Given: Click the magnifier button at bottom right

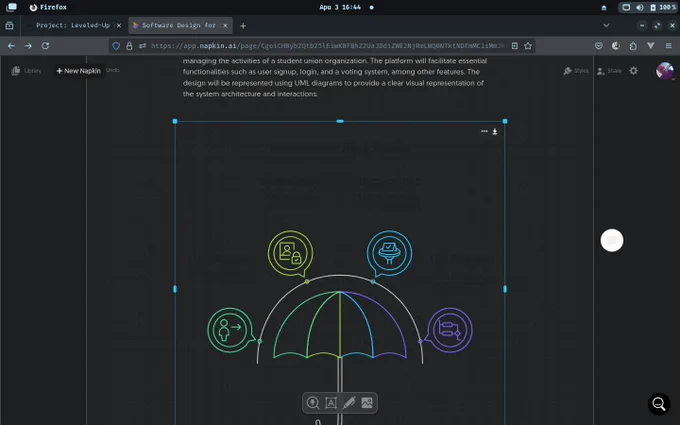Looking at the screenshot, I should point(659,404).
